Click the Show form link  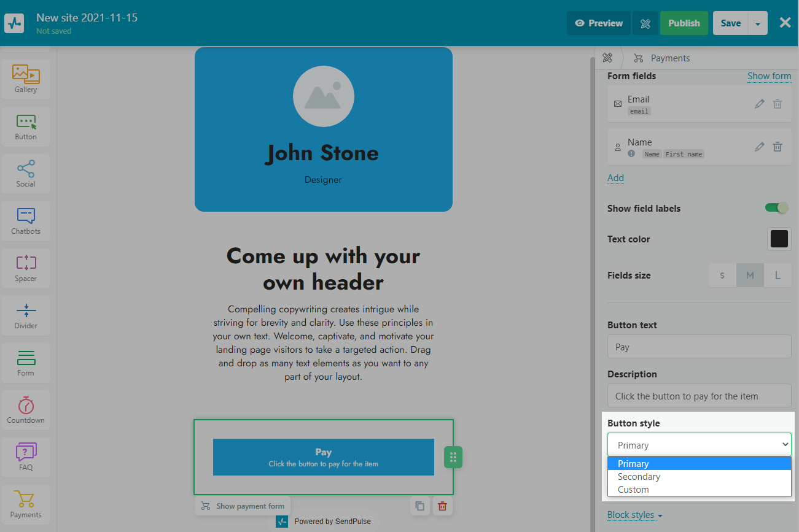pyautogui.click(x=769, y=76)
